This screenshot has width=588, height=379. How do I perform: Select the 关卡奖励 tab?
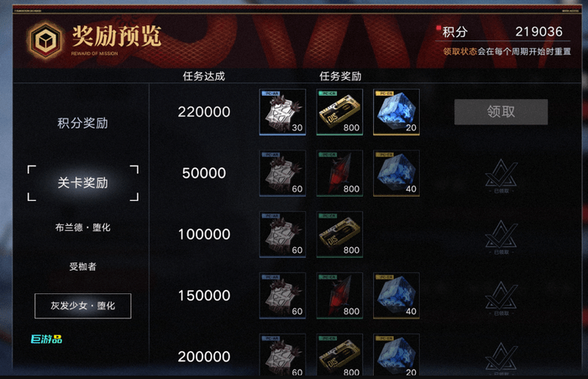point(83,182)
